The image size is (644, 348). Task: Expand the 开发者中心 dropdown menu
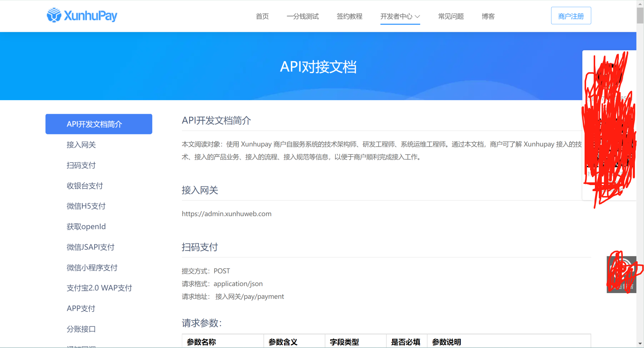[400, 16]
